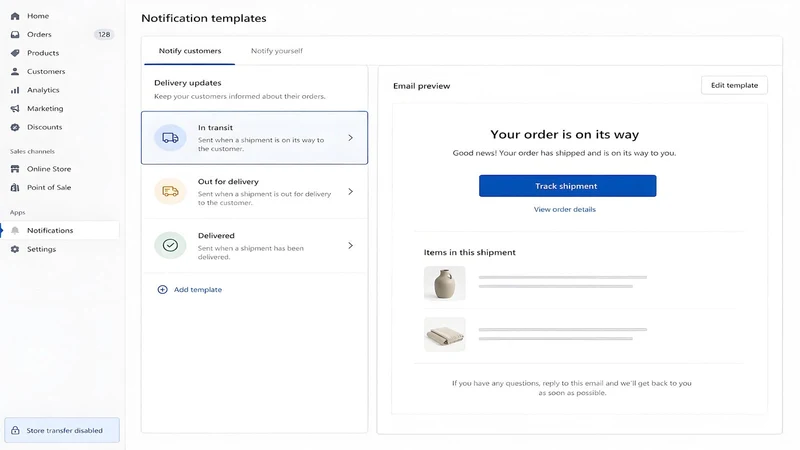Click the green Delivered checkmark icon
The image size is (800, 450).
pyautogui.click(x=170, y=245)
